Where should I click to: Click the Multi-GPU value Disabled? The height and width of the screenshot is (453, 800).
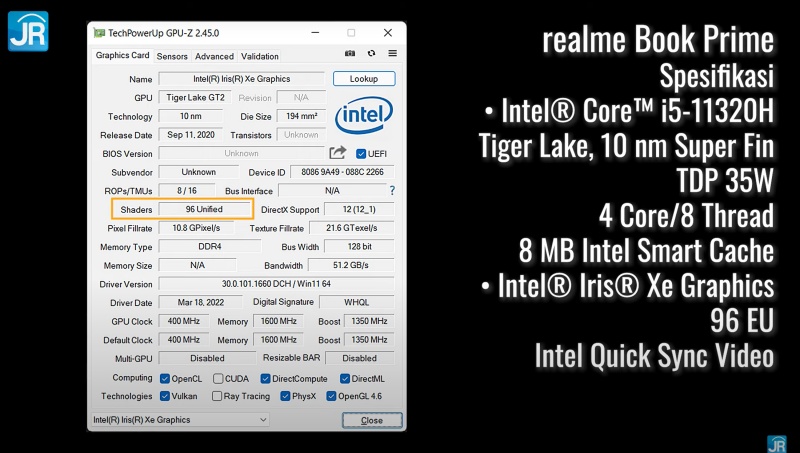coord(207,358)
